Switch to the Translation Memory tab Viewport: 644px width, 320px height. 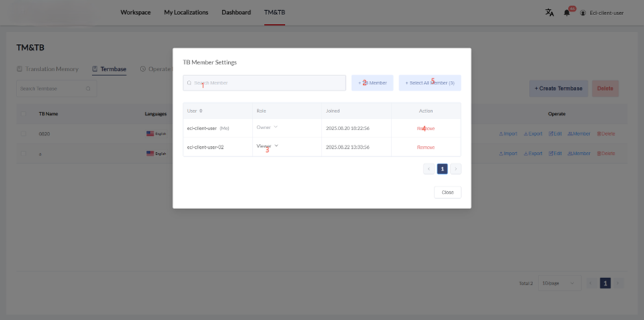click(47, 69)
